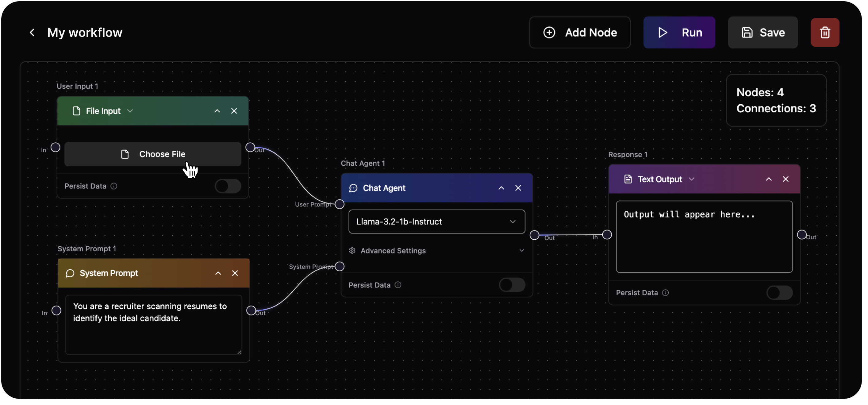Click the save disk icon in Save button
Image resolution: width=868 pixels, height=405 pixels.
pyautogui.click(x=747, y=32)
